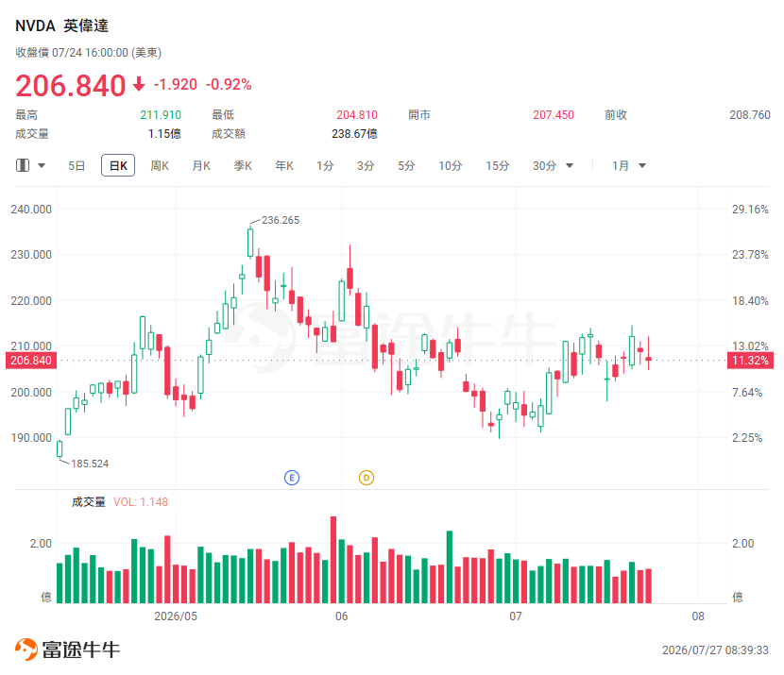The image size is (784, 675).
Task: Click the timestamp 2026/07/27 08:39:33
Action: [715, 650]
